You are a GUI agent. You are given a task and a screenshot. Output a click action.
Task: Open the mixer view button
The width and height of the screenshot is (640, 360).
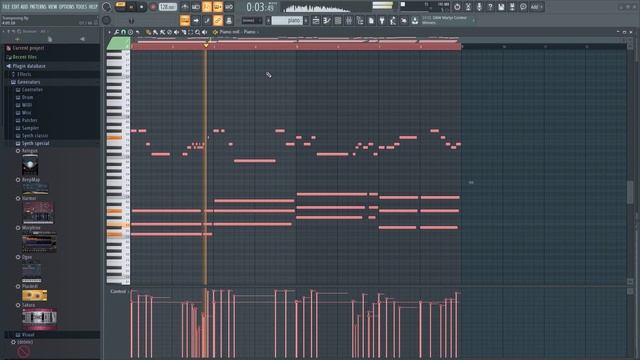pyautogui.click(x=349, y=20)
